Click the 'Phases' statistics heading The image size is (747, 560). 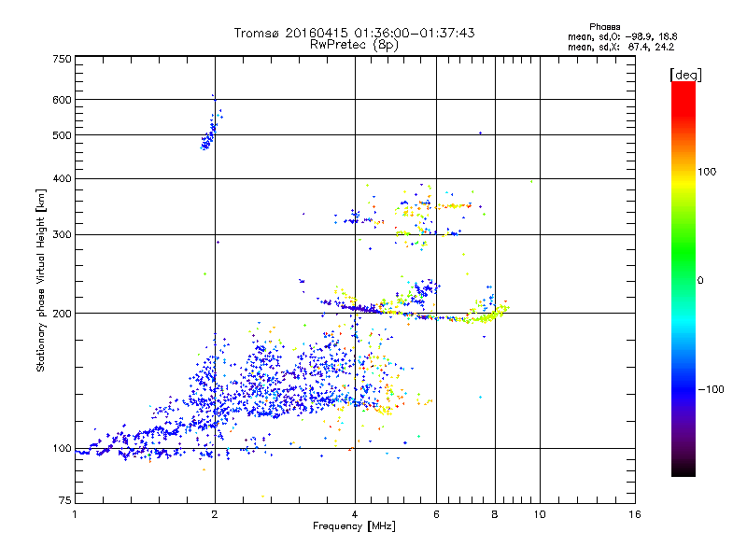604,27
